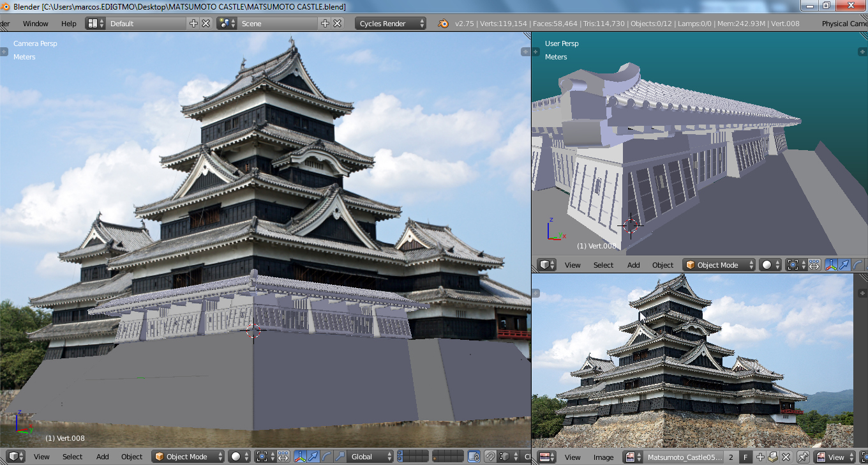Open the Cycles Render engine dropdown
This screenshot has height=465, width=868.
(x=391, y=24)
